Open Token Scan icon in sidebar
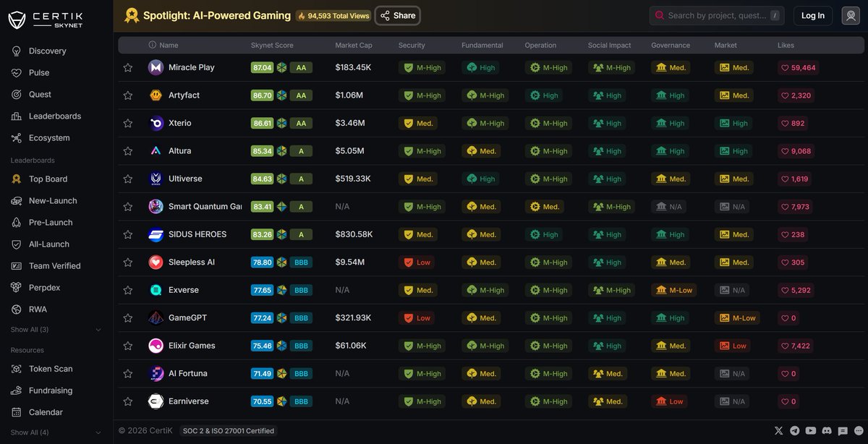 point(17,369)
